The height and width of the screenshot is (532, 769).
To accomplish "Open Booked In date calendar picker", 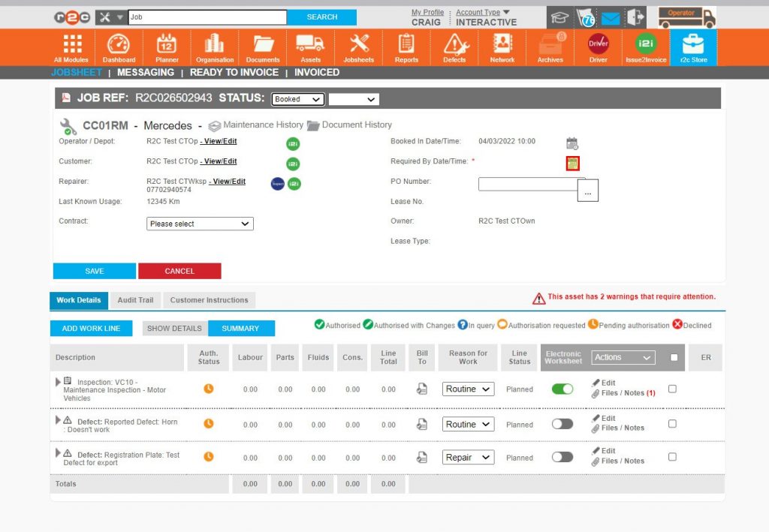I will tap(571, 143).
